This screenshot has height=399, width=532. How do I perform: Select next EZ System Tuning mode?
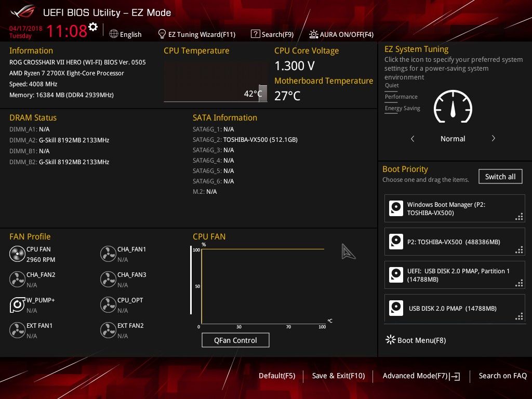pos(494,138)
